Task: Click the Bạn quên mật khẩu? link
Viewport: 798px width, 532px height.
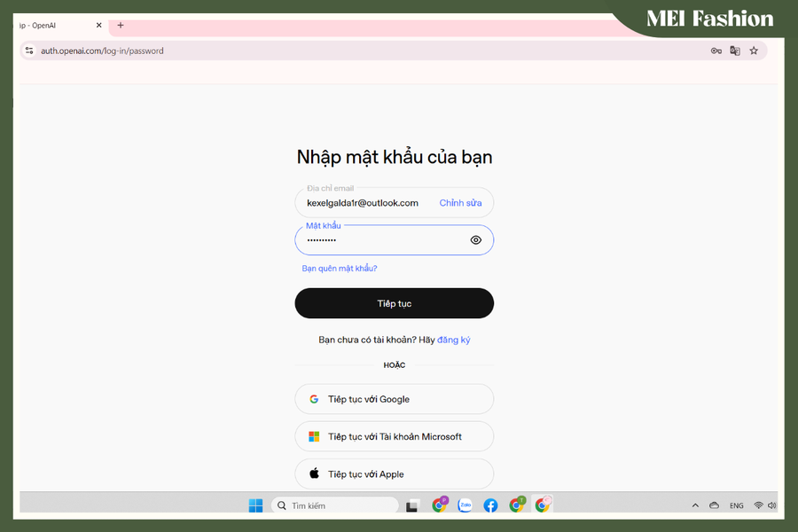Action: tap(340, 269)
